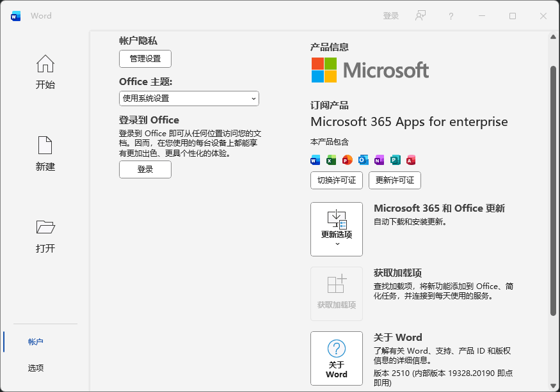
Task: Click the question mark help icon
Action: click(451, 16)
